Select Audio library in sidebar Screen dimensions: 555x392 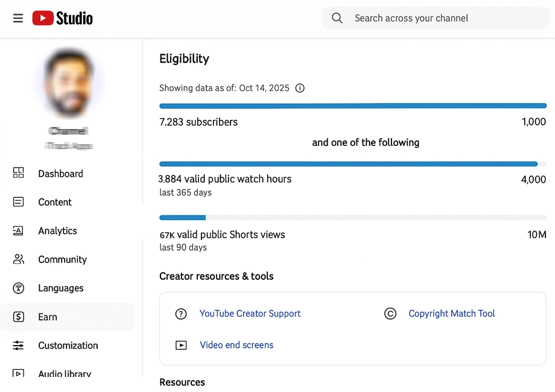pyautogui.click(x=65, y=374)
